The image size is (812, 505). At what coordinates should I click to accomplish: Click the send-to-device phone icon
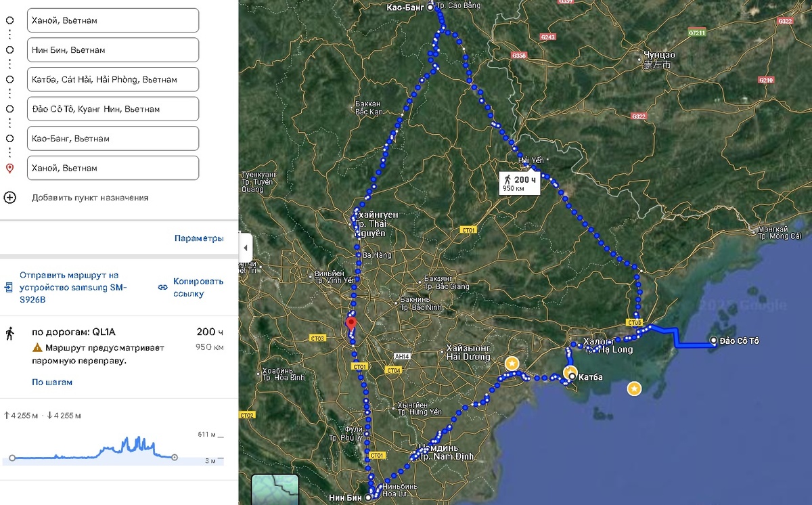coord(8,287)
